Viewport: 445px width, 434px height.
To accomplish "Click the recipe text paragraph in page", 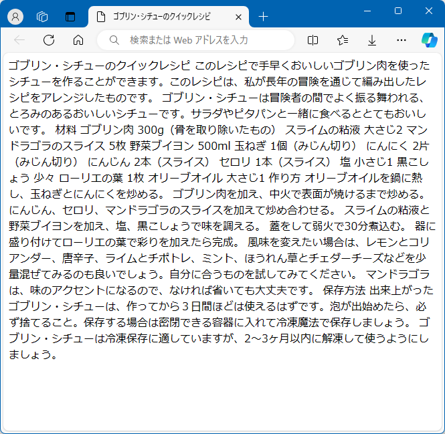I will point(222,210).
